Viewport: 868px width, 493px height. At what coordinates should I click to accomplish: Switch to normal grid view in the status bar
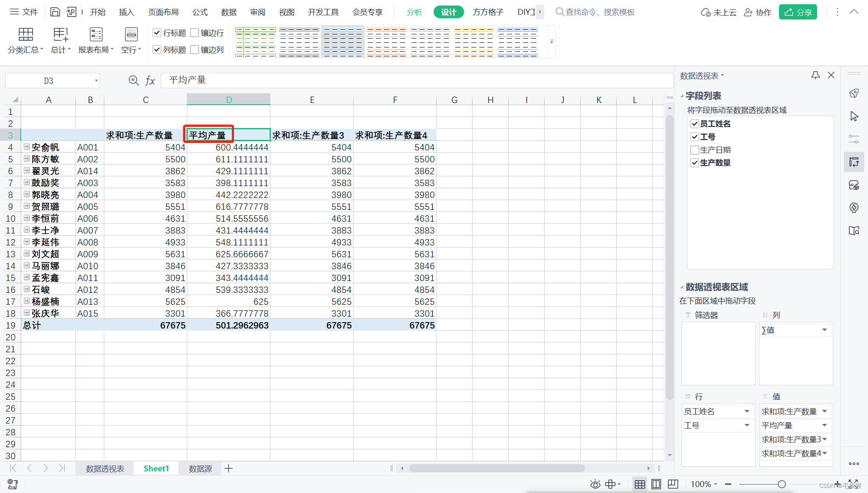(640, 484)
